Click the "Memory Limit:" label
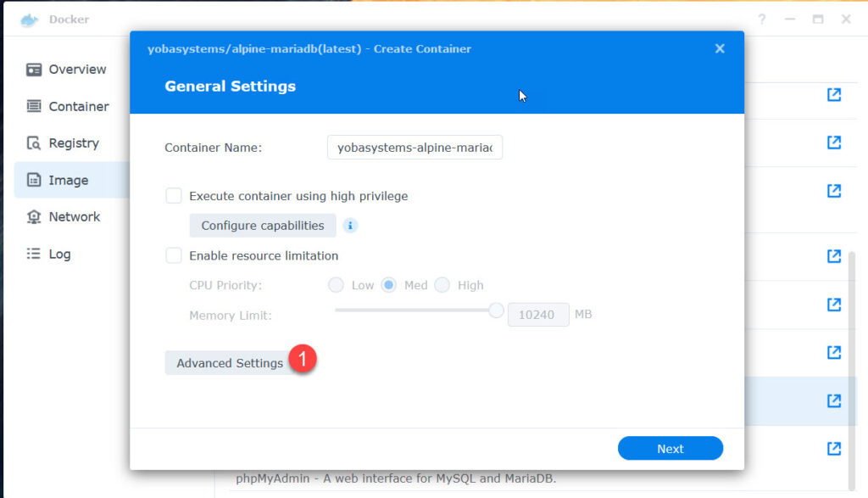 pos(231,316)
